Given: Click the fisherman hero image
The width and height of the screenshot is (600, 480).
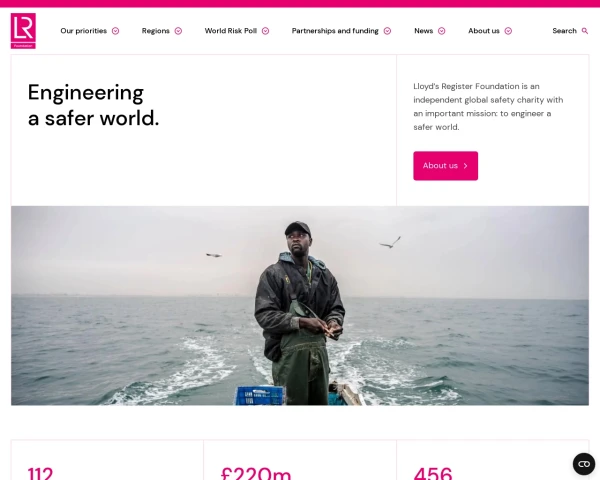Looking at the screenshot, I should click(x=300, y=305).
